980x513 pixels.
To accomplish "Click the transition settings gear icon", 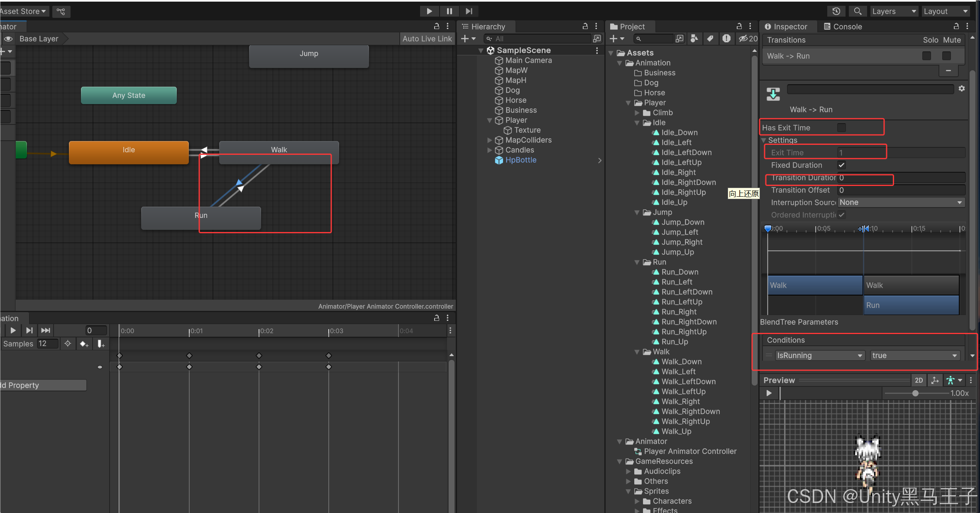I will [x=961, y=88].
